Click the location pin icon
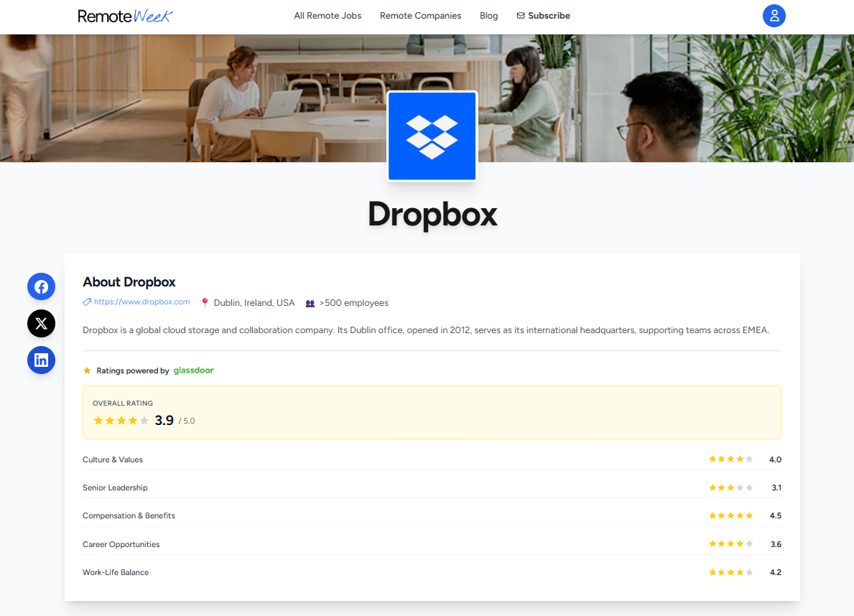The height and width of the screenshot is (616, 854). 205,303
